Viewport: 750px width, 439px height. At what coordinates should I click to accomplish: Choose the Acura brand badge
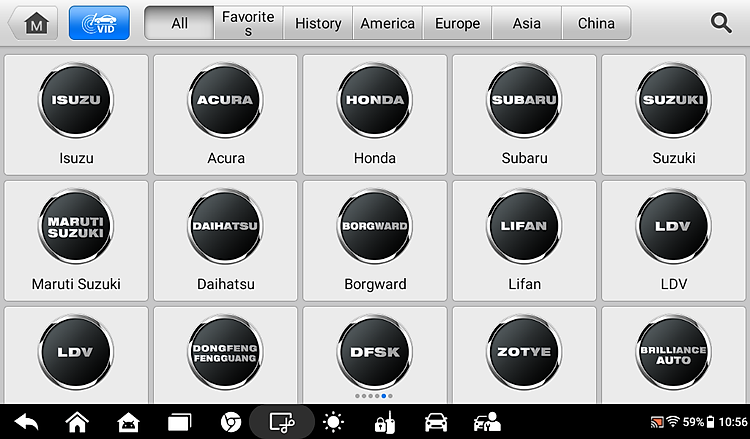(x=225, y=100)
